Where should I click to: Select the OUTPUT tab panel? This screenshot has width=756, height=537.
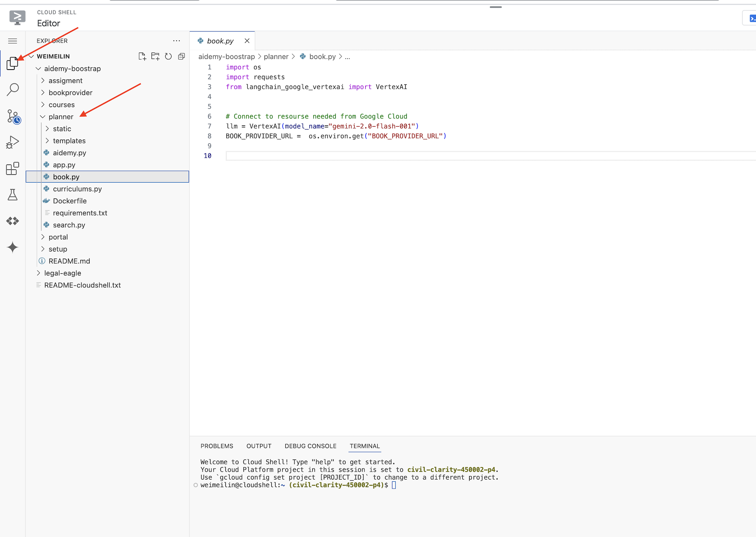click(259, 446)
